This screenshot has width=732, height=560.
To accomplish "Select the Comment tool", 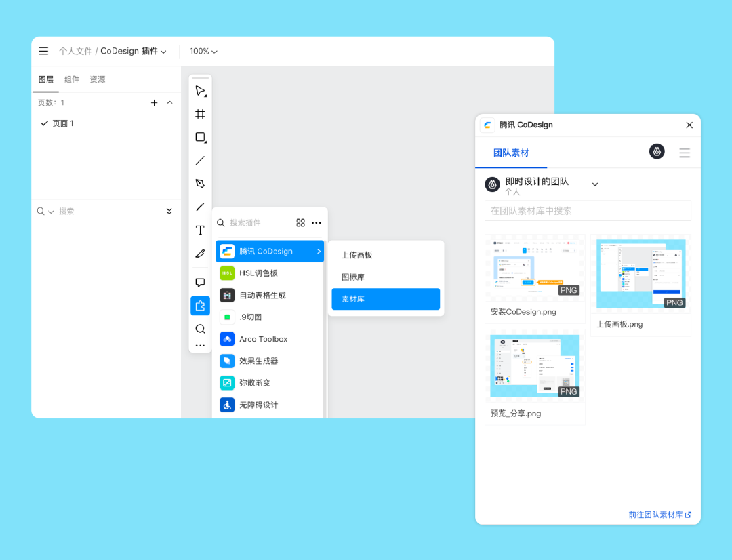I will [x=200, y=283].
